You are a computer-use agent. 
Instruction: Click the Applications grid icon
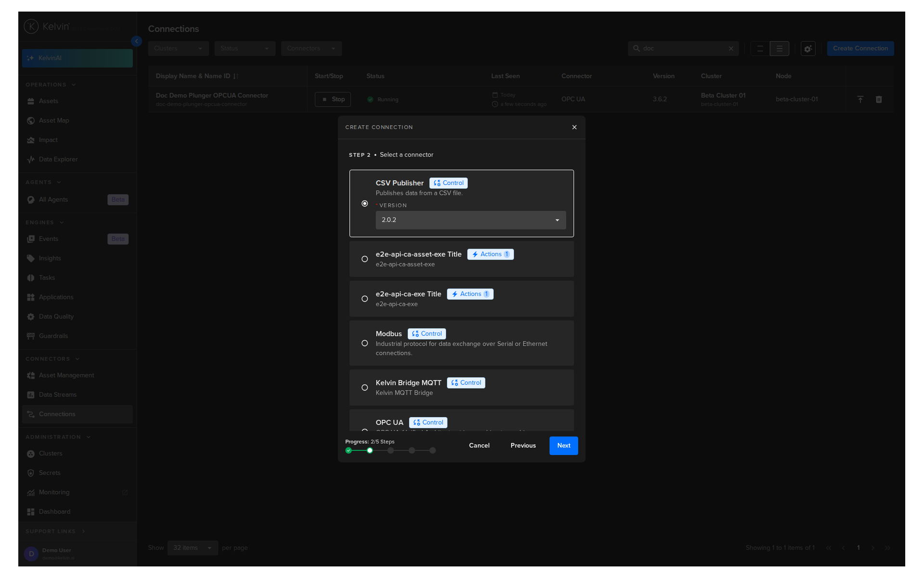(x=31, y=297)
